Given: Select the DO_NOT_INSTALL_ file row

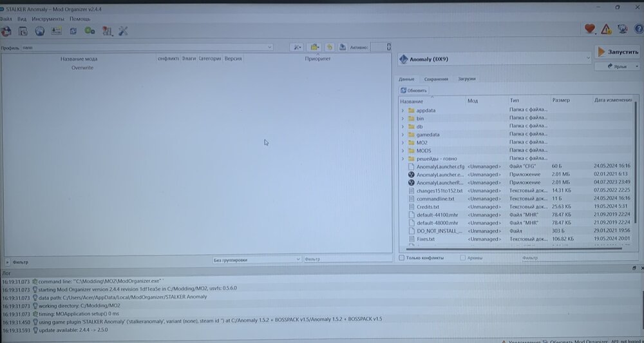Looking at the screenshot, I should coord(516,231).
